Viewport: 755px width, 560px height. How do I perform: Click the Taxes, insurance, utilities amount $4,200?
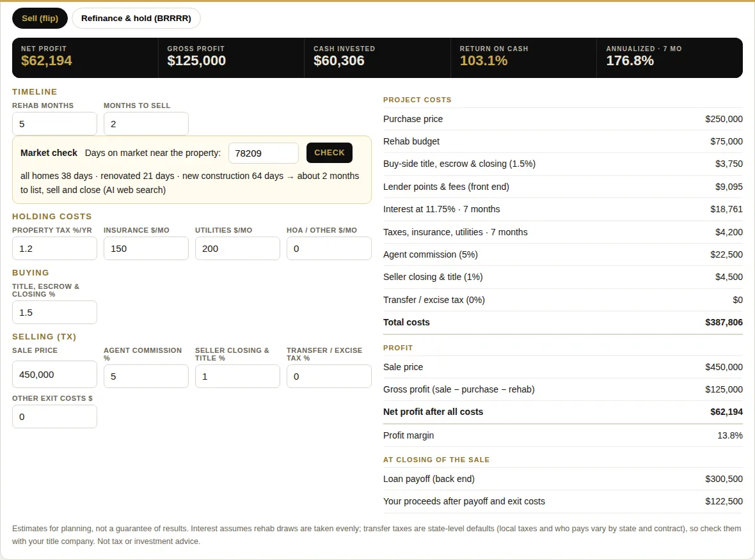pyautogui.click(x=729, y=232)
